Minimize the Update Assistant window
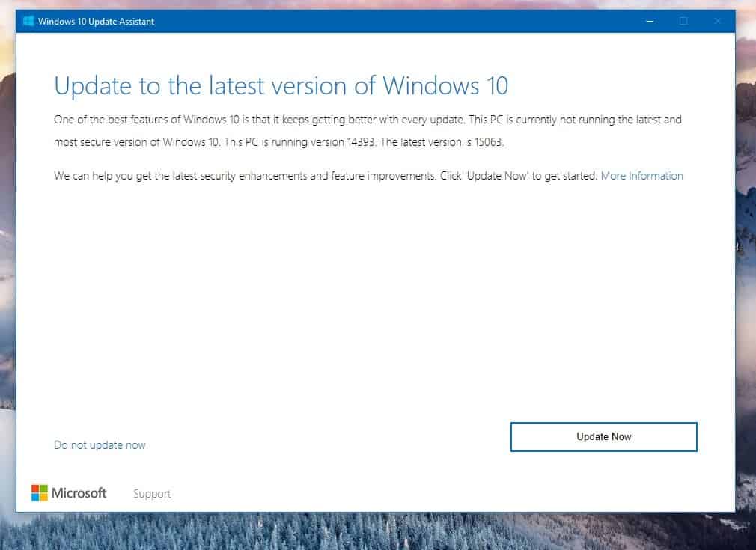This screenshot has height=550, width=756. click(650, 21)
